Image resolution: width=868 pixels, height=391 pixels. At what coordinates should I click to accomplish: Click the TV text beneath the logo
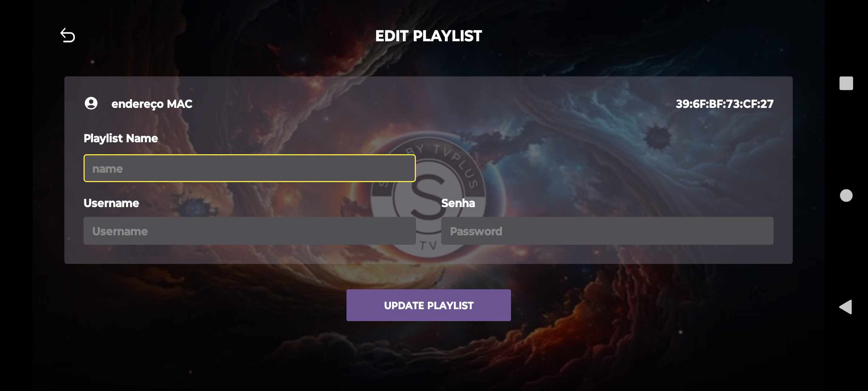point(429,246)
